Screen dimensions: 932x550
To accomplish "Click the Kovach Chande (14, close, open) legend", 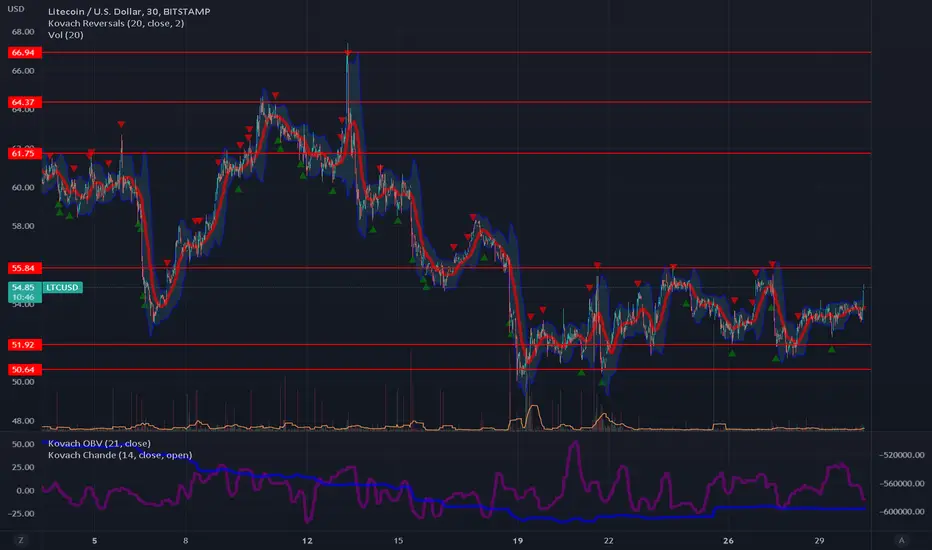I will pyautogui.click(x=120, y=455).
